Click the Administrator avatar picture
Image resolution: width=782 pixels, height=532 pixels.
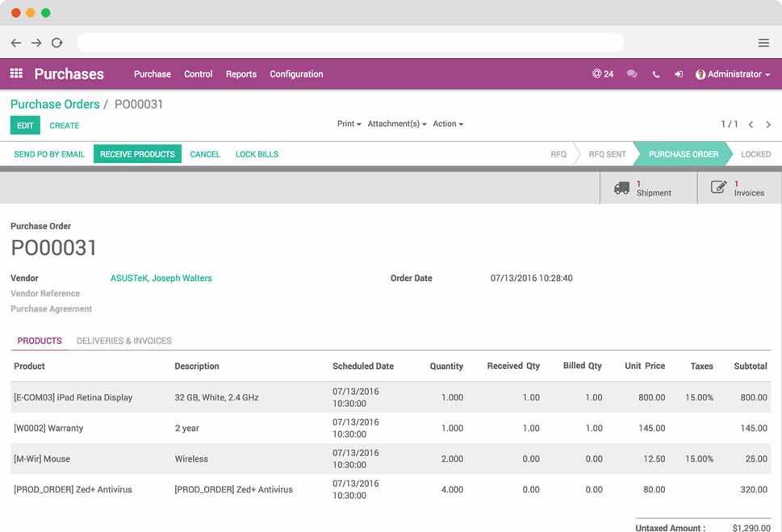[x=701, y=73]
